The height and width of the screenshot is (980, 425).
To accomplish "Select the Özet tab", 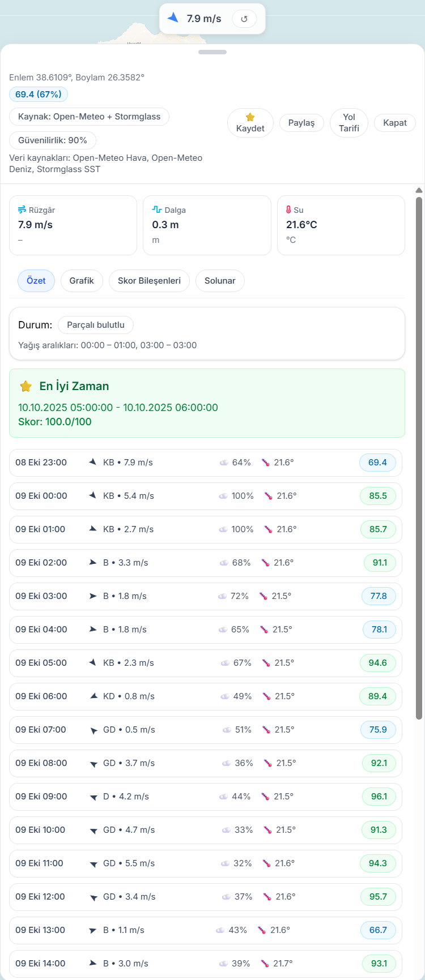I will [36, 281].
